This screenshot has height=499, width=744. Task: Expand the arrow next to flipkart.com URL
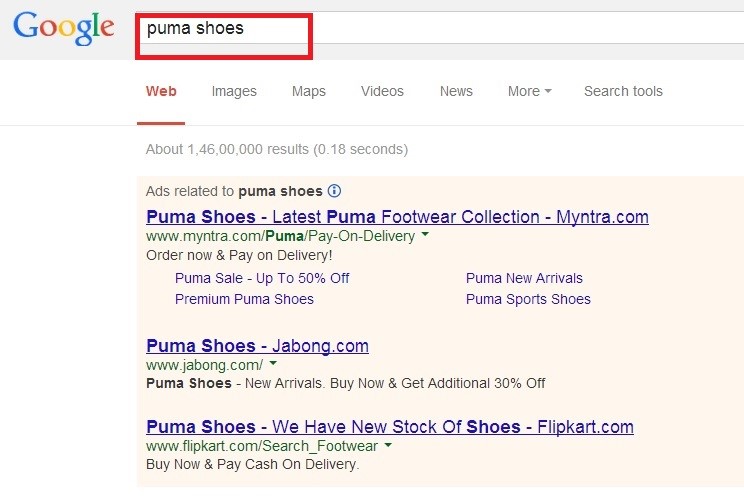[x=388, y=445]
